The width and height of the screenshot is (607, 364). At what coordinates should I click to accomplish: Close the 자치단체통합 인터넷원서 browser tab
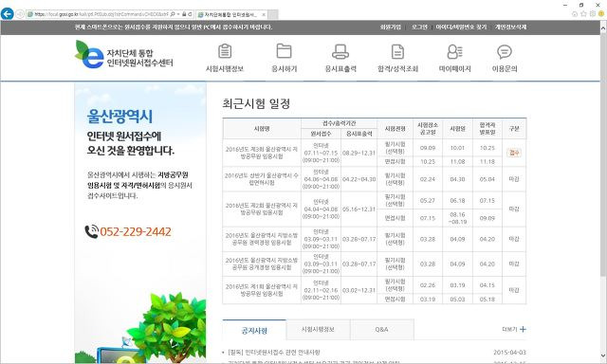click(x=264, y=15)
